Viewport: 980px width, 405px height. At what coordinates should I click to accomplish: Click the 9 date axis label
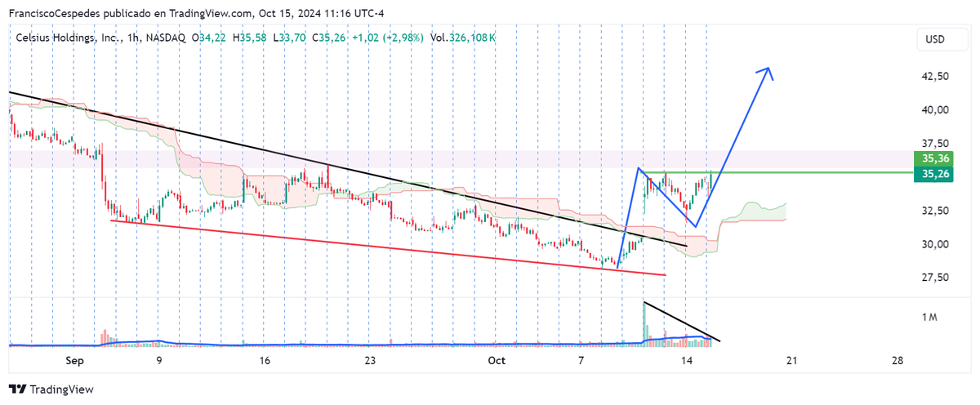coord(158,361)
